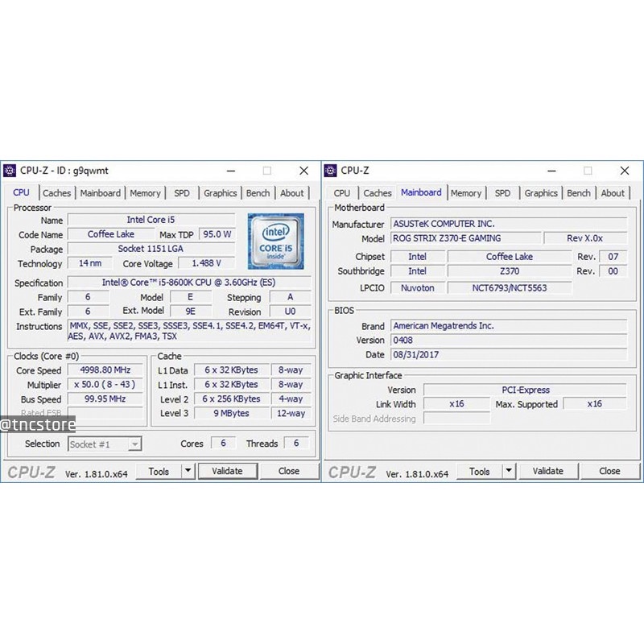This screenshot has height=644, width=644.
Task: Click Tools button in left window
Action: [x=159, y=471]
